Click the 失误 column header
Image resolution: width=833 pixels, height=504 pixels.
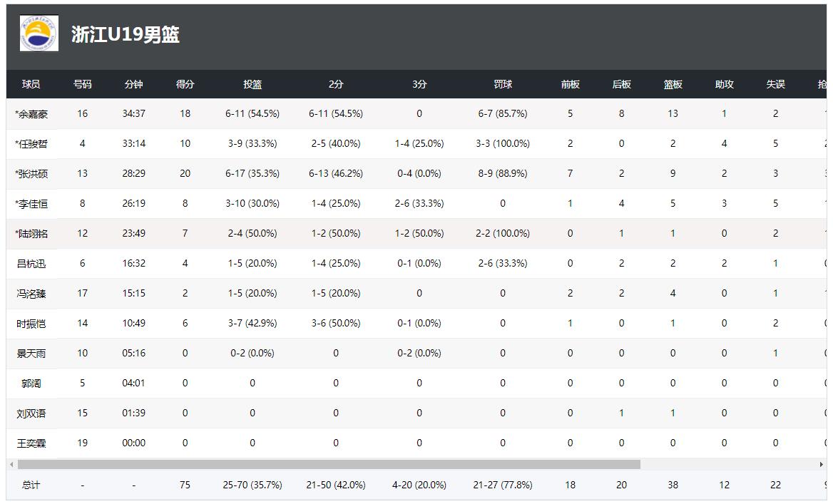775,84
